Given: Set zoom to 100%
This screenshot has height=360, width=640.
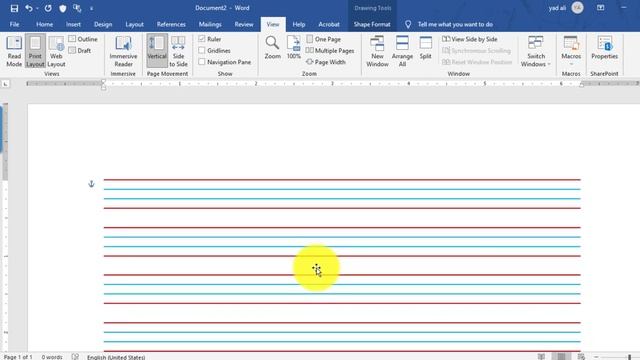Looking at the screenshot, I should (293, 47).
